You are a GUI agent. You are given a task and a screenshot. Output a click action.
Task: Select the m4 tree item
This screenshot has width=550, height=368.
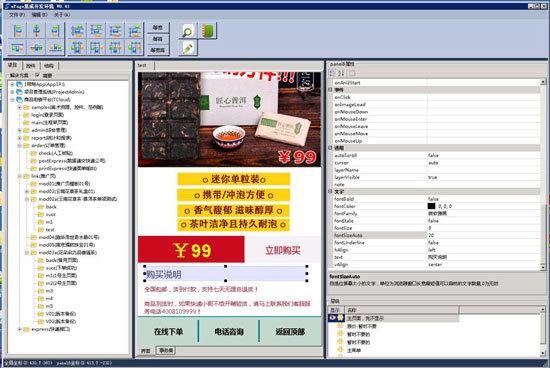click(49, 298)
